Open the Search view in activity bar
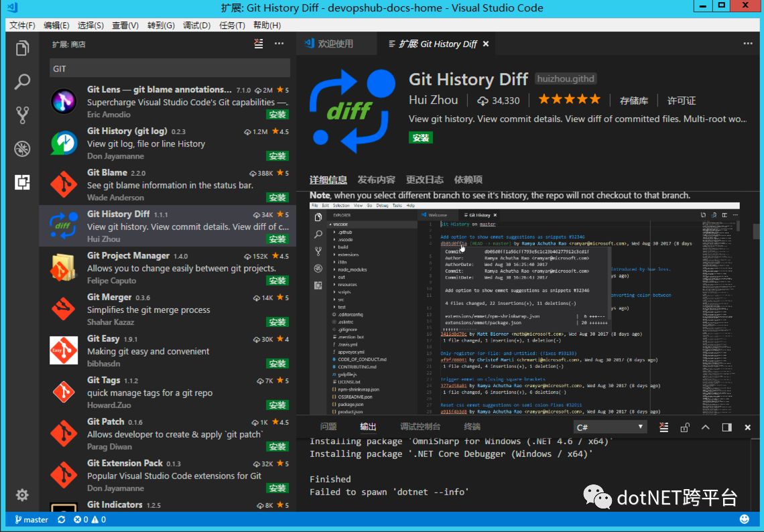Screen dimensions: 764x532 (22, 81)
